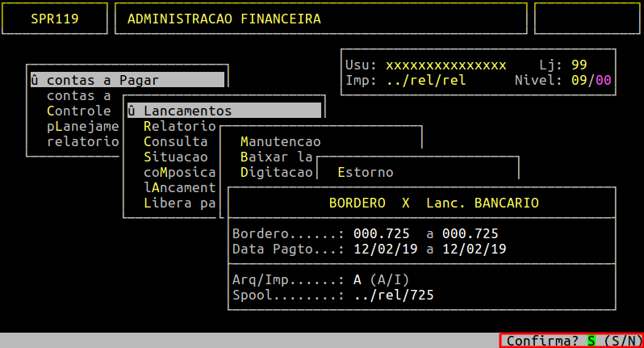Click the Relatorio submenu item
This screenshot has height=348, width=644.
179,126
